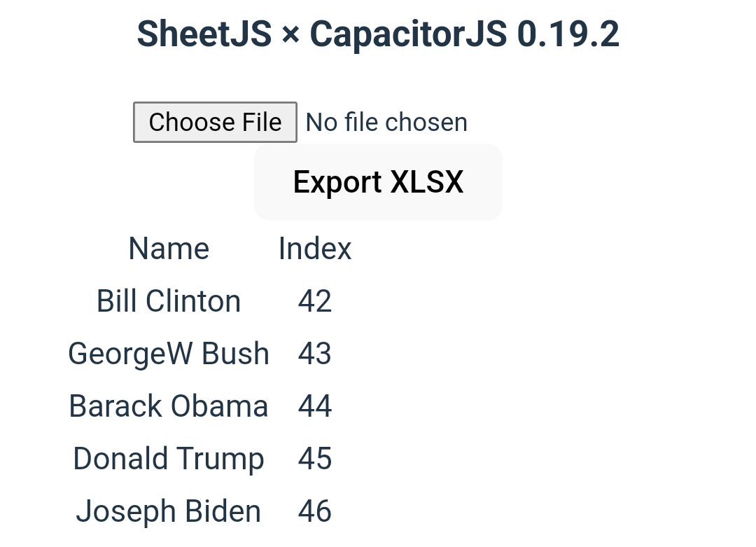Click the word 'CapacitorJS' in the title

pyautogui.click(x=408, y=34)
